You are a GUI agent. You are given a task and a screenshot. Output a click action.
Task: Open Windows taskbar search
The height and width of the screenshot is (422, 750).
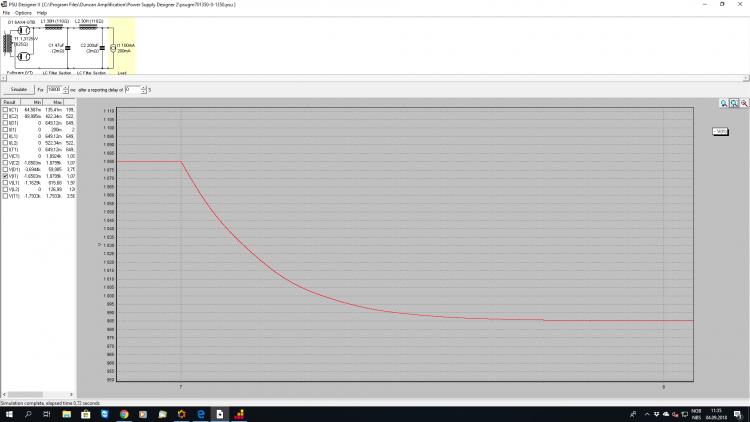28,414
